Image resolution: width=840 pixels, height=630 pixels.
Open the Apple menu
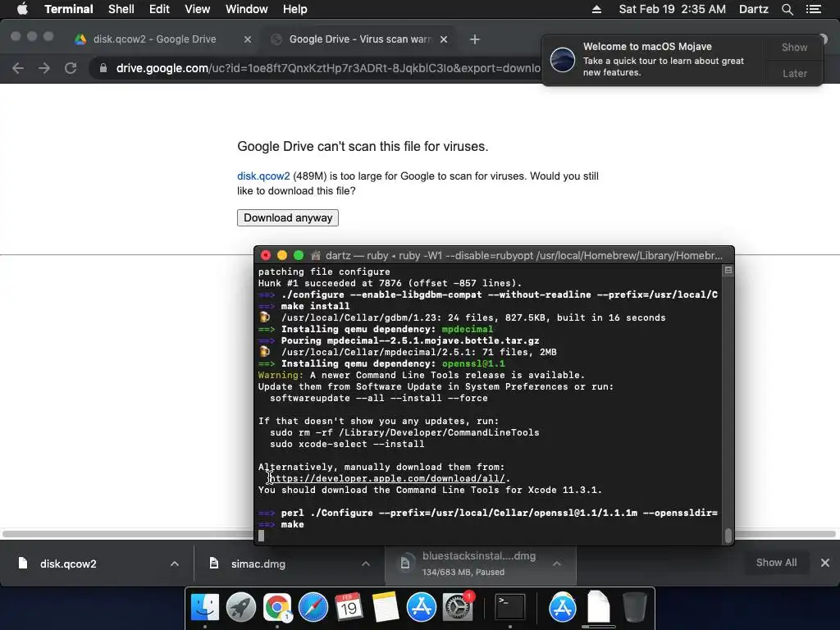pyautogui.click(x=22, y=9)
